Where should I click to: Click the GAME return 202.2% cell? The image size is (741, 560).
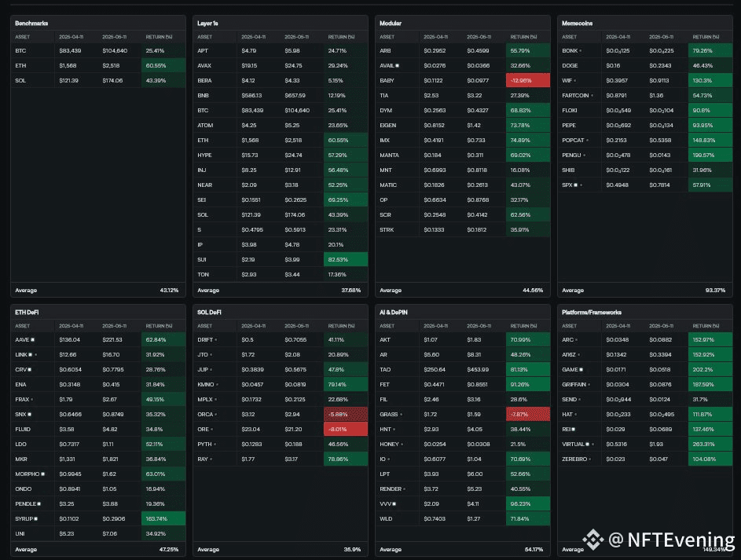(x=710, y=370)
